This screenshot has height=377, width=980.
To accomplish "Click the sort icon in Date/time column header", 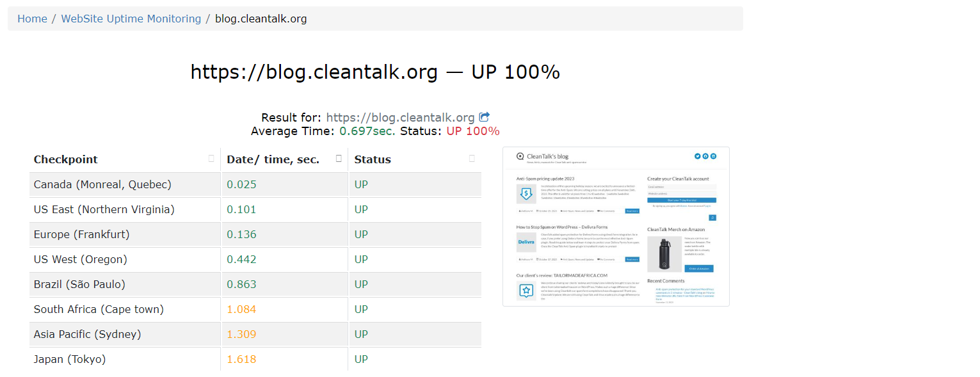I will coord(339,159).
